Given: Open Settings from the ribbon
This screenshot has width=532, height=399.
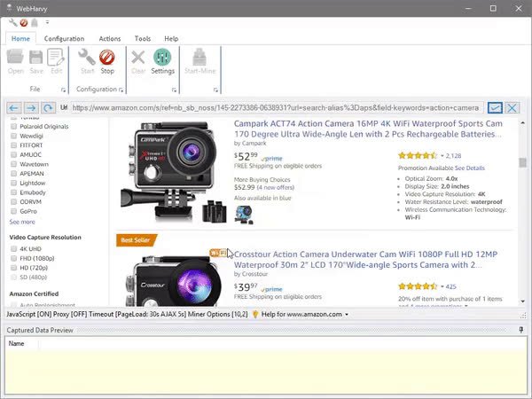Looking at the screenshot, I should [162, 61].
